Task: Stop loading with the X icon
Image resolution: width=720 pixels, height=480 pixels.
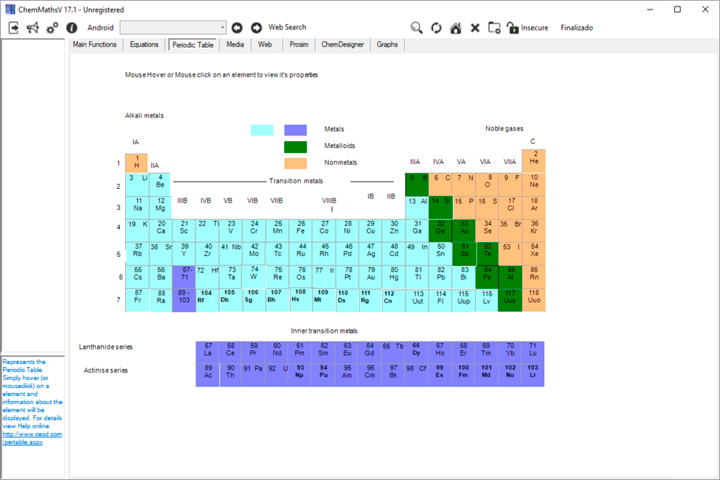Action: [x=475, y=28]
